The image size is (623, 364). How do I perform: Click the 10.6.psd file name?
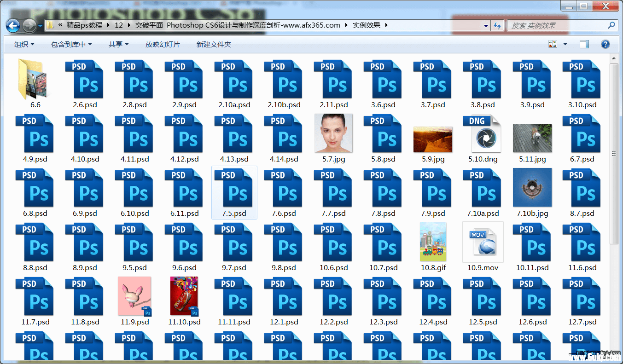click(x=334, y=268)
